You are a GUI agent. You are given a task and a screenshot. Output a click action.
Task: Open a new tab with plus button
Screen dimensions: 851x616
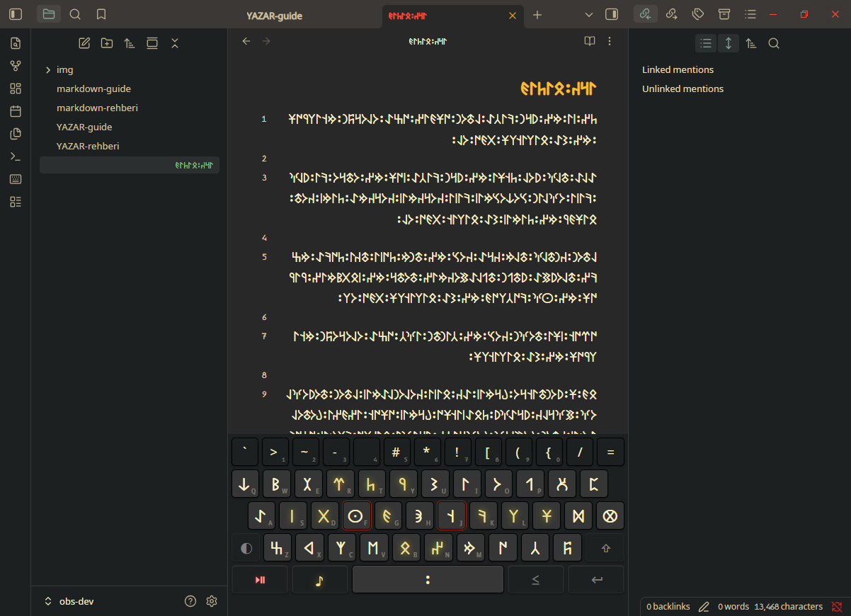click(x=537, y=15)
